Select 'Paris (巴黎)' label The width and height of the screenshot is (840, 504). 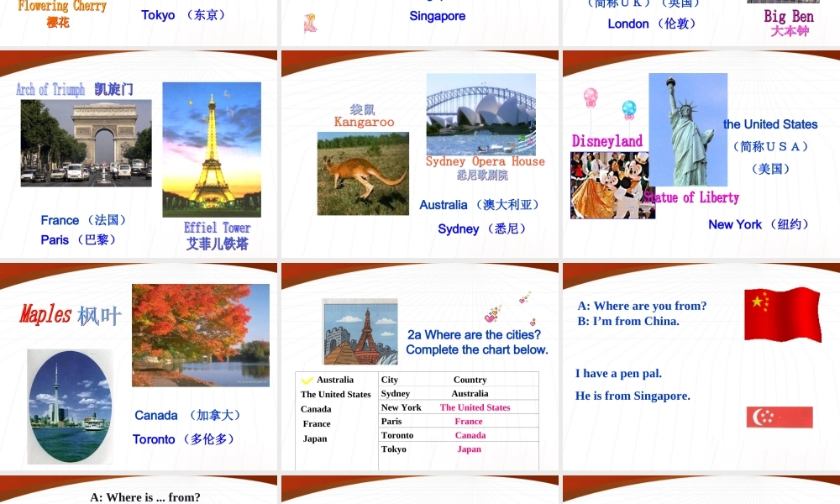click(78, 239)
